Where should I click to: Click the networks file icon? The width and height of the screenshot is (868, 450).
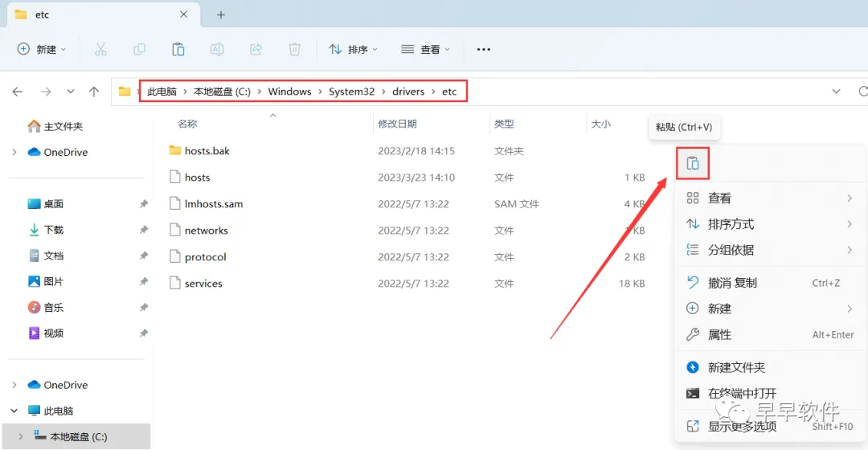tap(175, 231)
